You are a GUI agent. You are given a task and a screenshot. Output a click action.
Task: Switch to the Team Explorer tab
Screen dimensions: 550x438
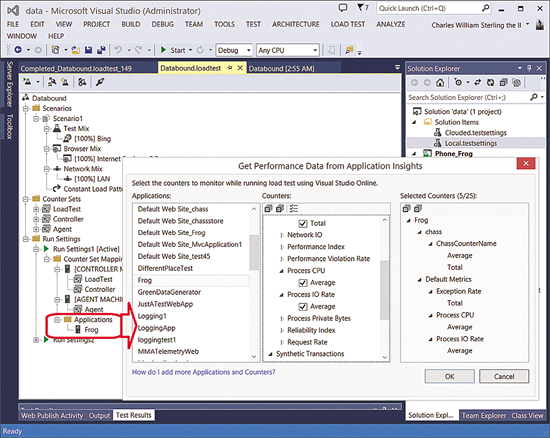pos(484,416)
